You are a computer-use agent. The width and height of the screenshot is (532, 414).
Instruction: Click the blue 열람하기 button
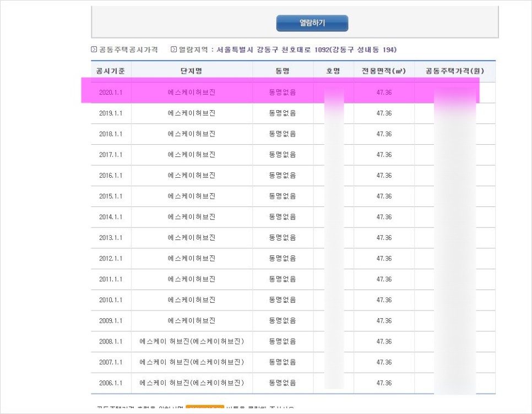[311, 23]
